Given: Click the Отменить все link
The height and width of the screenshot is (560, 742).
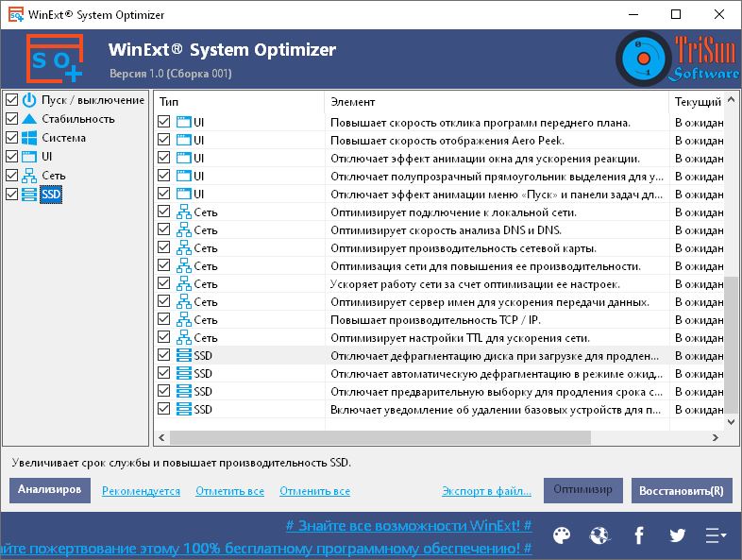Looking at the screenshot, I should 314,491.
